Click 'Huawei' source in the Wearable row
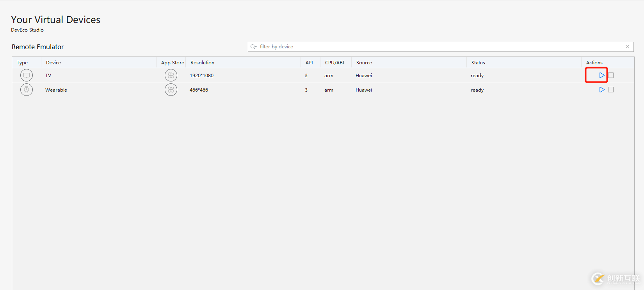Image resolution: width=644 pixels, height=290 pixels. (x=364, y=90)
